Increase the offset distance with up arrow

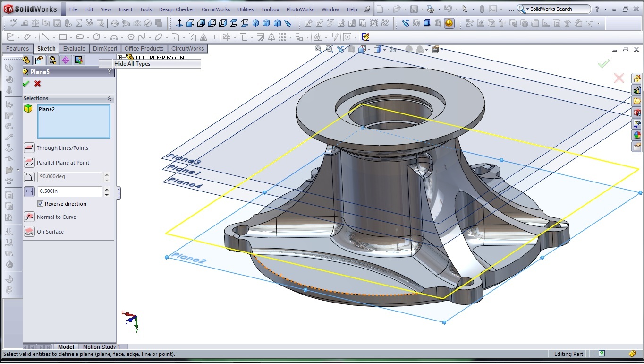pos(107,189)
